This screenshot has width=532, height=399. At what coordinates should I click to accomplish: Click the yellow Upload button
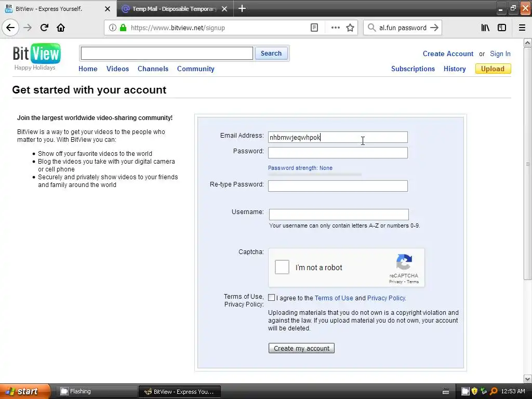(x=493, y=69)
